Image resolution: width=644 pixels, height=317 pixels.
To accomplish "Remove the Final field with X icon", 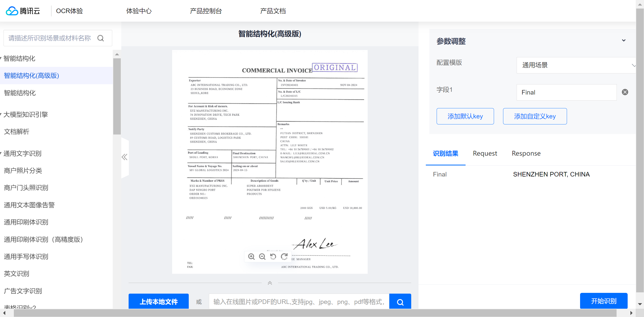I will pos(625,92).
